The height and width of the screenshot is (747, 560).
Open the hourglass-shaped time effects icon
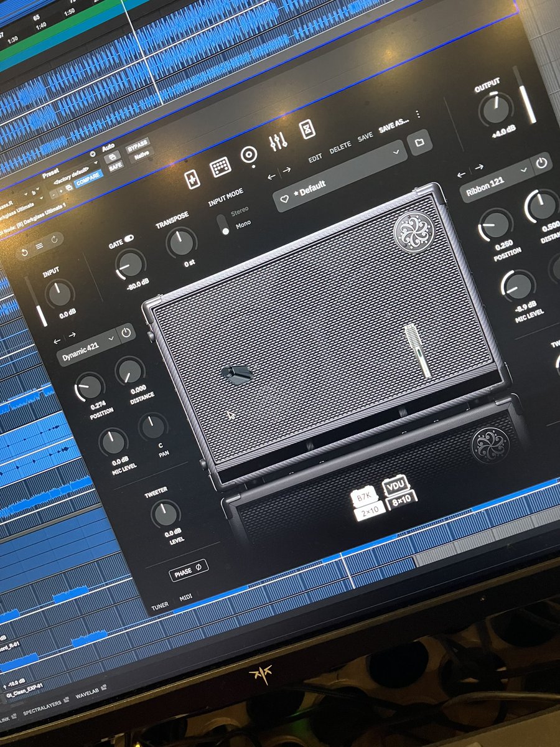coord(307,129)
